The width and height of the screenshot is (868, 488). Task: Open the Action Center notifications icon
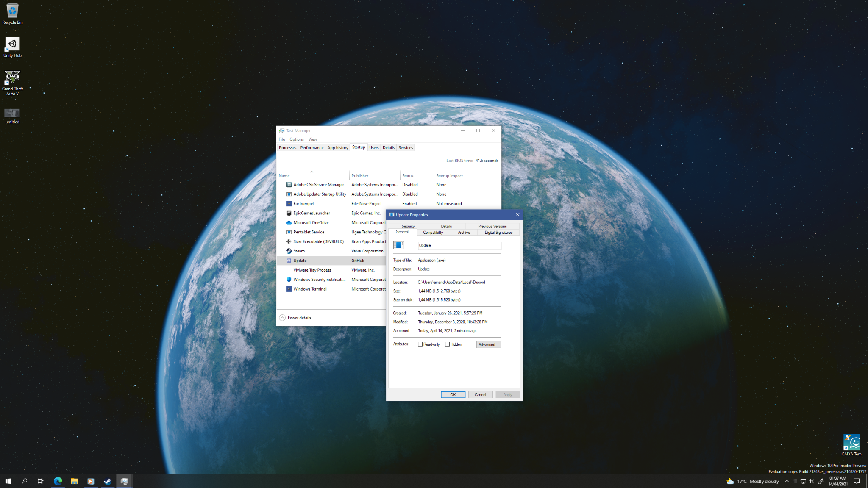click(857, 481)
